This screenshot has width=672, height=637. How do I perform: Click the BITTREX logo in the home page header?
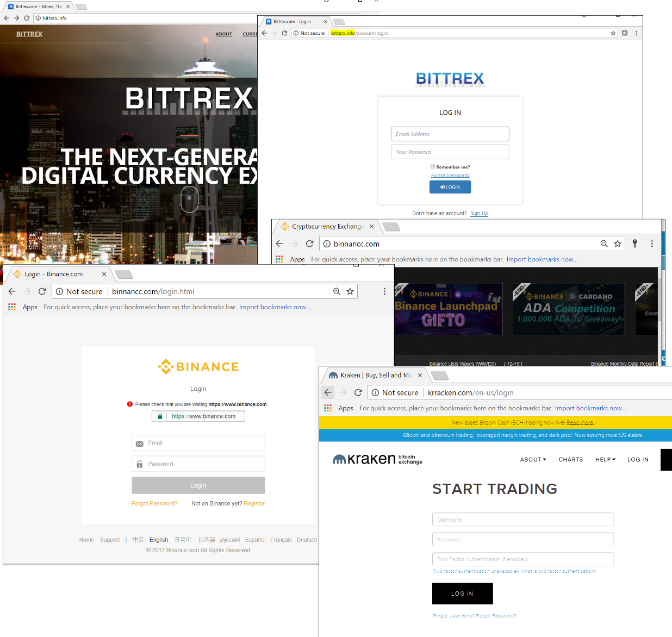[x=29, y=34]
